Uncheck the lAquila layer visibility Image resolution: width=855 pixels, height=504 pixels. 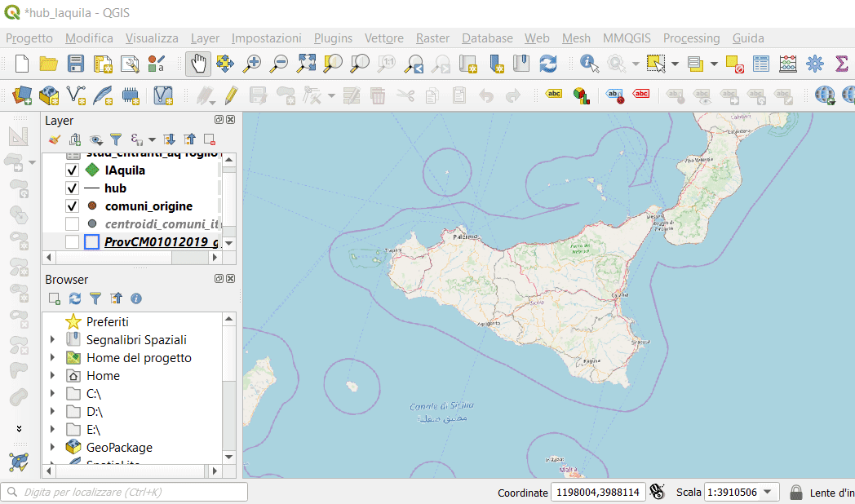(72, 170)
